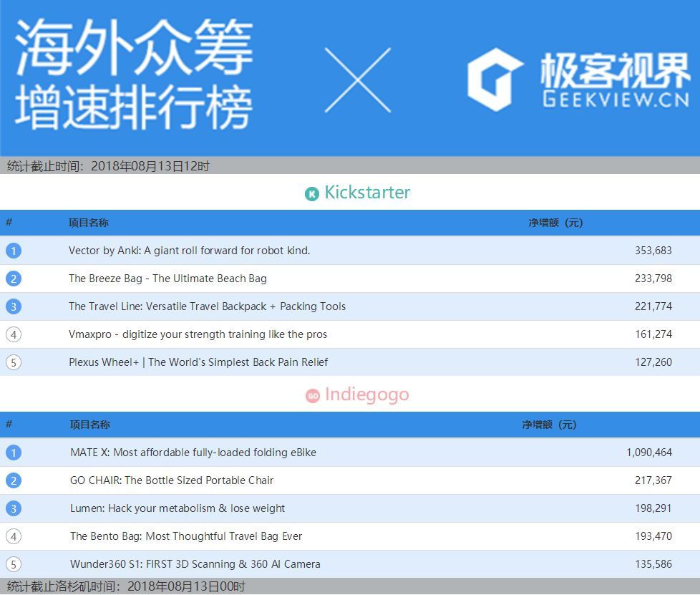Image resolution: width=700 pixels, height=595 pixels.
Task: Click the amount 127,260
Action: coord(653,362)
